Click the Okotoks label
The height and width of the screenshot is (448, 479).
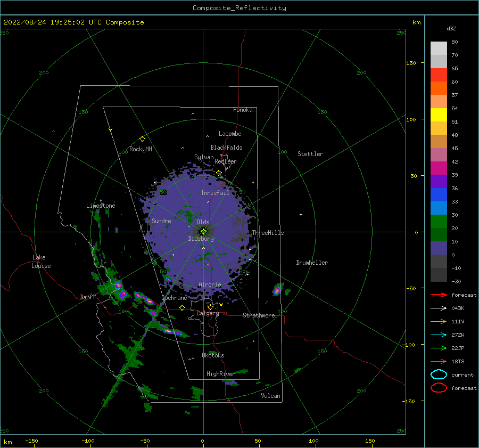pos(213,355)
